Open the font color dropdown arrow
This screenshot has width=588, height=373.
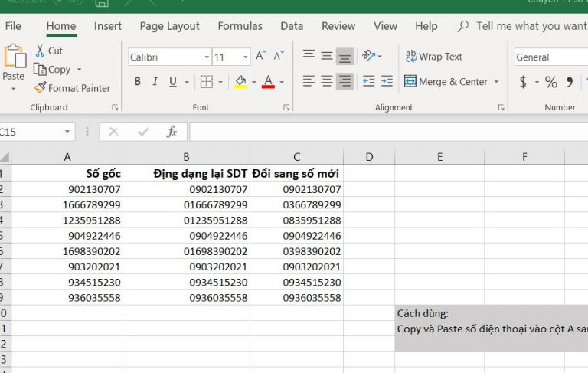pos(282,82)
